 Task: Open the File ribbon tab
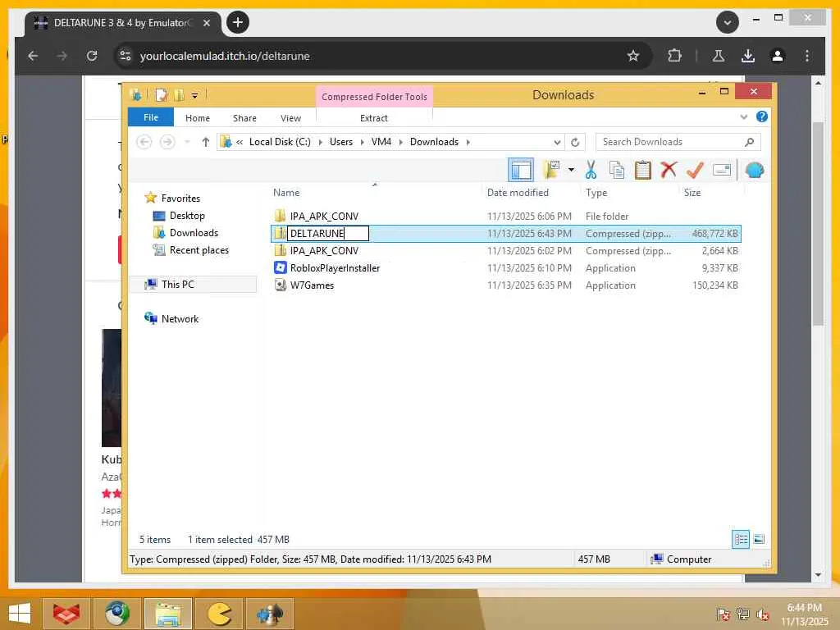[x=151, y=117]
